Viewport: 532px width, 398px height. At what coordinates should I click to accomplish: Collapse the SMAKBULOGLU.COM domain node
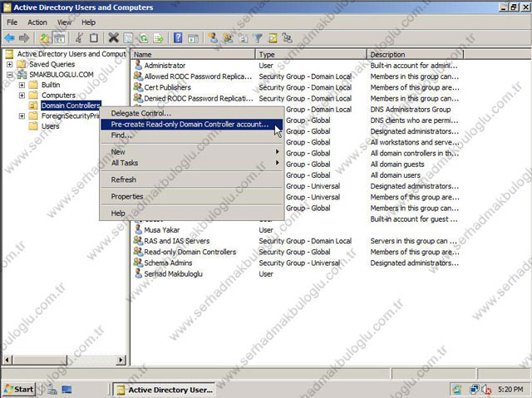pos(9,75)
